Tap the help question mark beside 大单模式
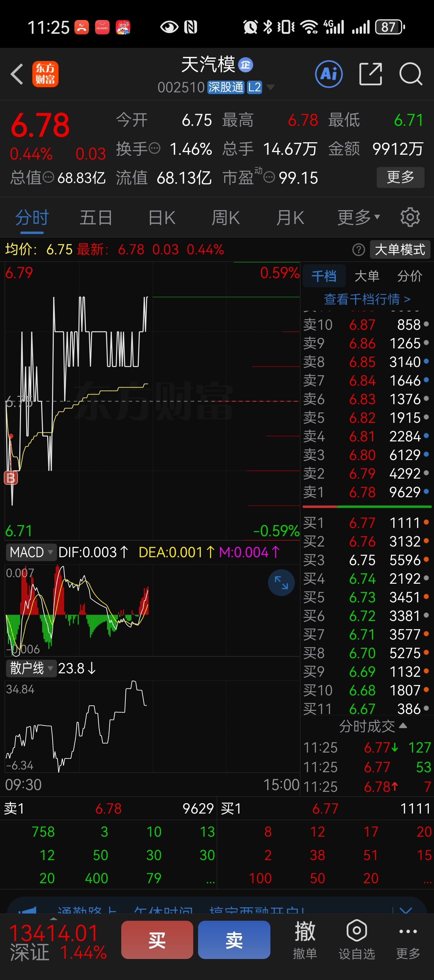This screenshot has width=434, height=980. coord(358,249)
